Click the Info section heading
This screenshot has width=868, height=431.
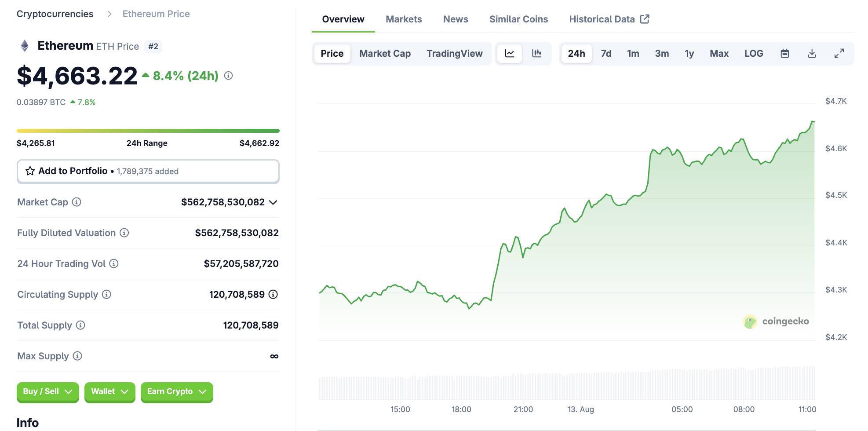point(28,423)
